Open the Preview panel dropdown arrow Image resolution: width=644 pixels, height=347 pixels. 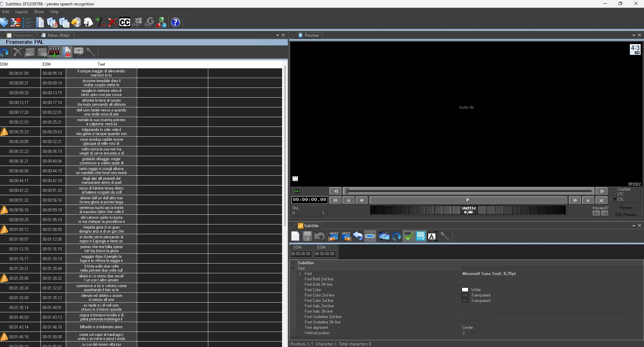point(634,35)
